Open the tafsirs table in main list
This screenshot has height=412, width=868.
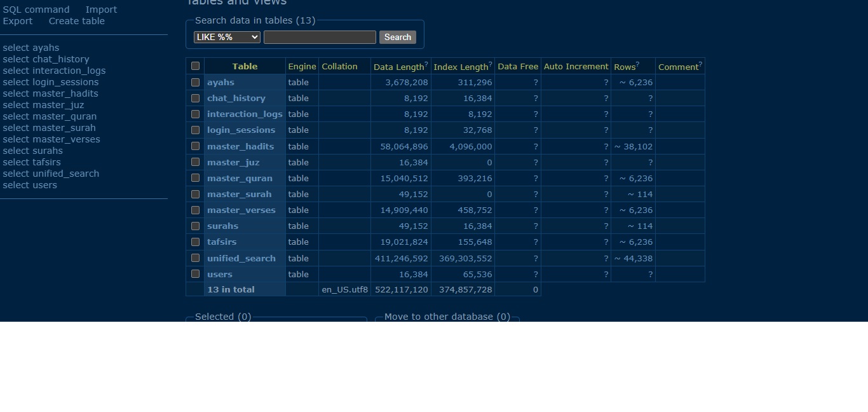pos(222,242)
